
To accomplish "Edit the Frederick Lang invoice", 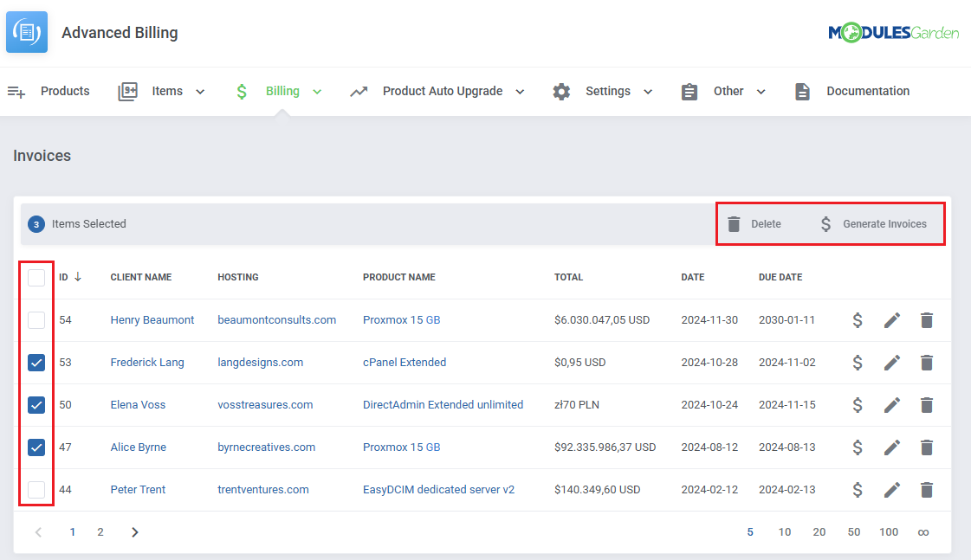I will pyautogui.click(x=891, y=362).
